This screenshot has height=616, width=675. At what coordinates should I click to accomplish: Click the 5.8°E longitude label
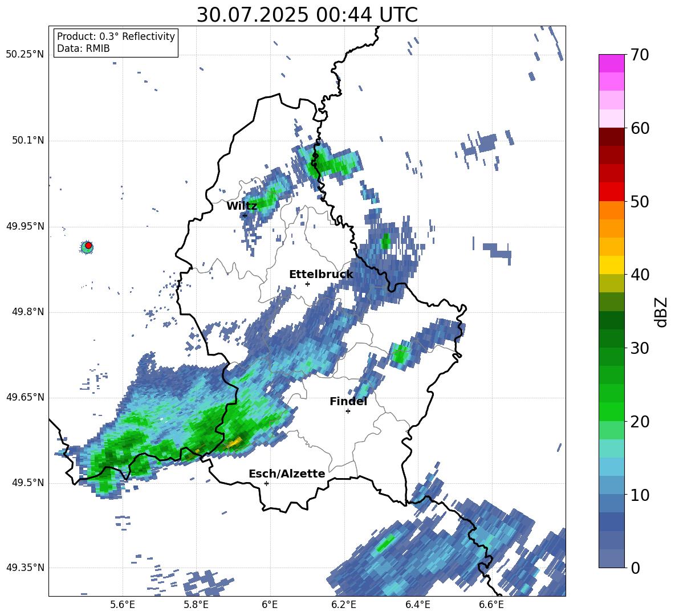pos(196,605)
